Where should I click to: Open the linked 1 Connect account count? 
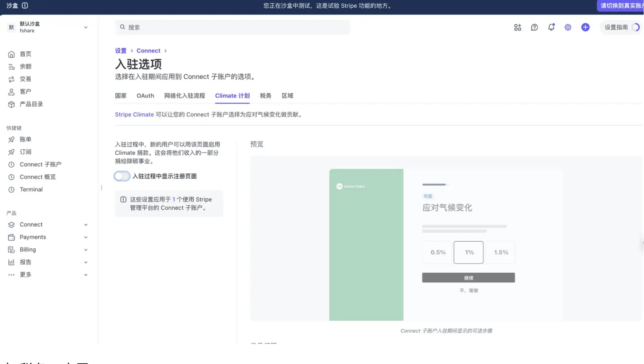tap(174, 199)
